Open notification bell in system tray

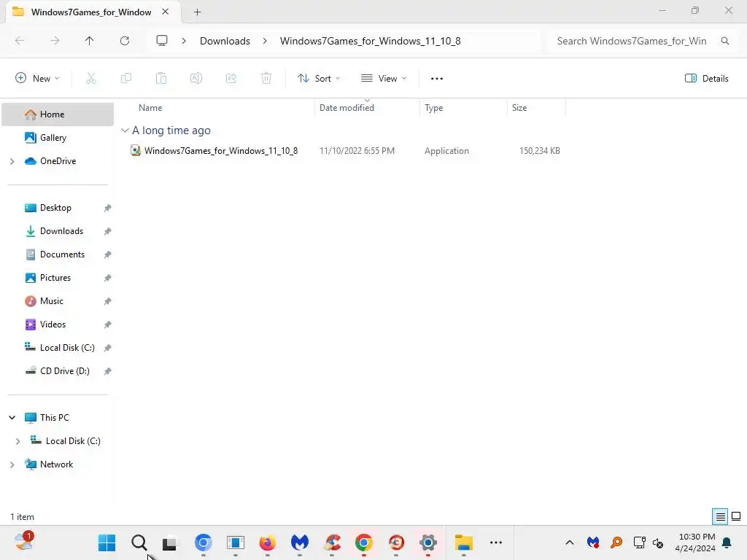point(727,542)
